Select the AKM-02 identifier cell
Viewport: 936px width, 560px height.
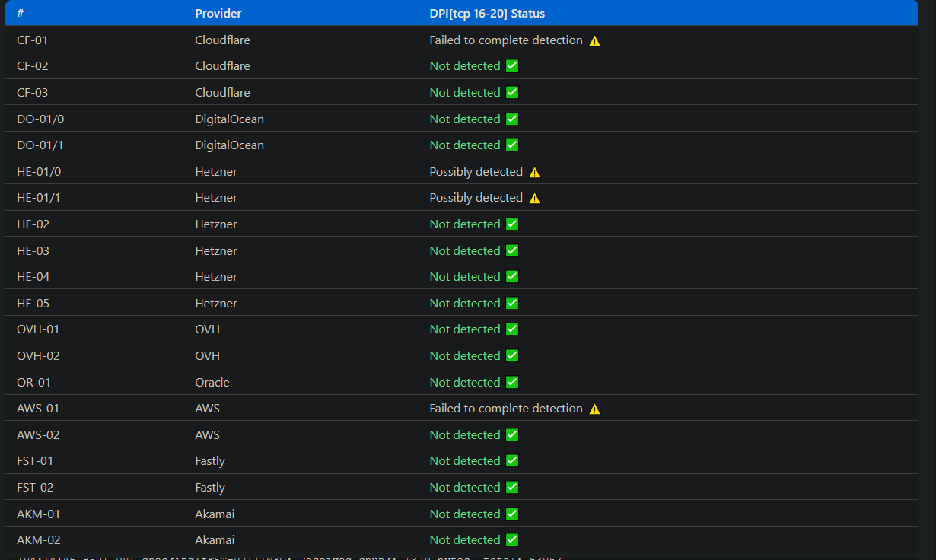[x=39, y=540]
